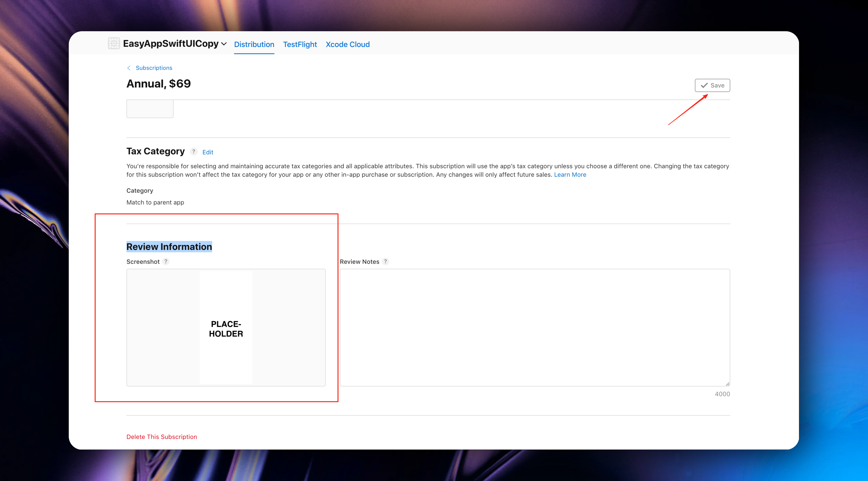Show the Review Notes help icon

(x=386, y=261)
